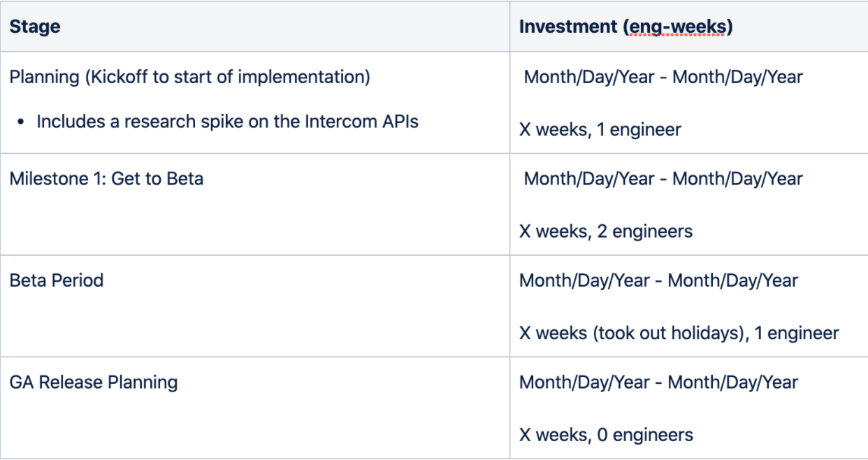
Task: Click the "X weeks (took out holidays), 1 engineer" text
Action: (679, 333)
